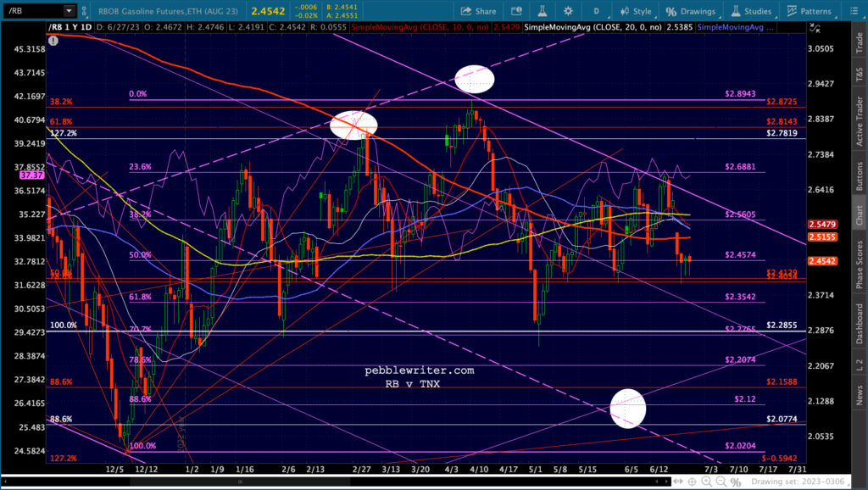
Task: Click the Patterns button
Action: point(809,11)
